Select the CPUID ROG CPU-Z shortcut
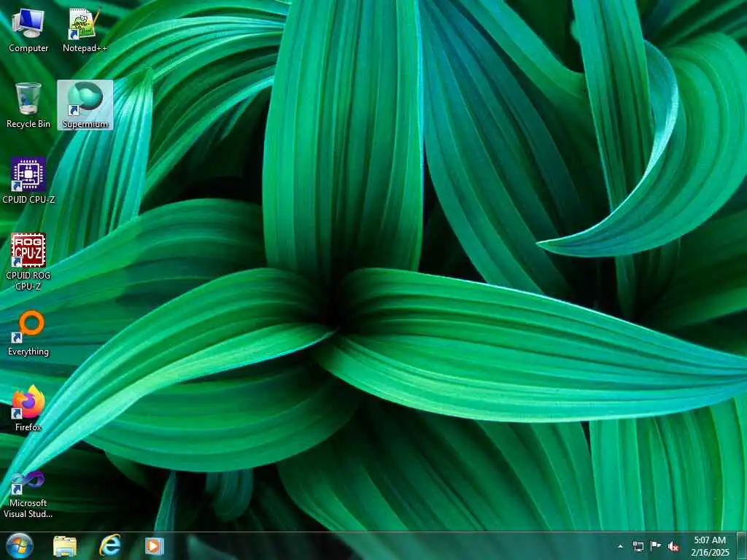This screenshot has width=747, height=560. click(x=28, y=262)
